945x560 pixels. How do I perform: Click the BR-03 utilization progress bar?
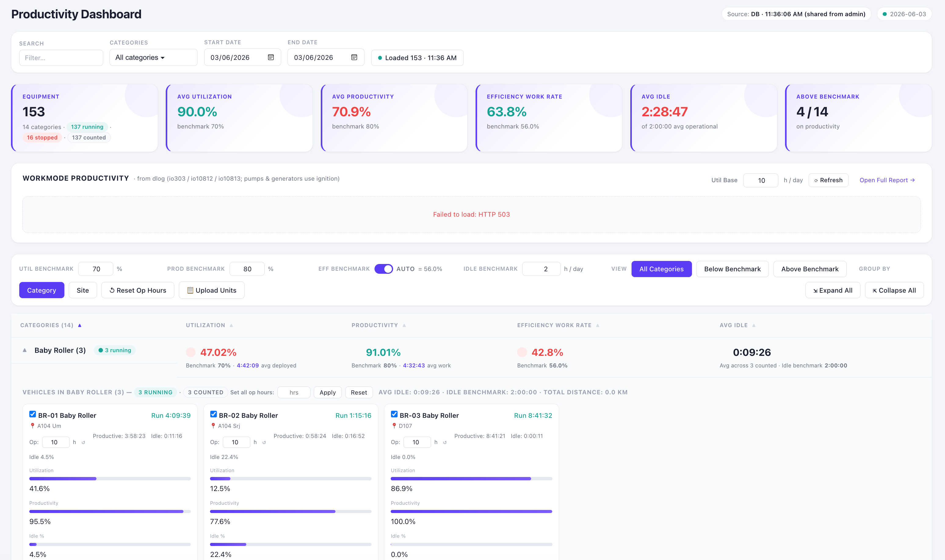point(471,479)
